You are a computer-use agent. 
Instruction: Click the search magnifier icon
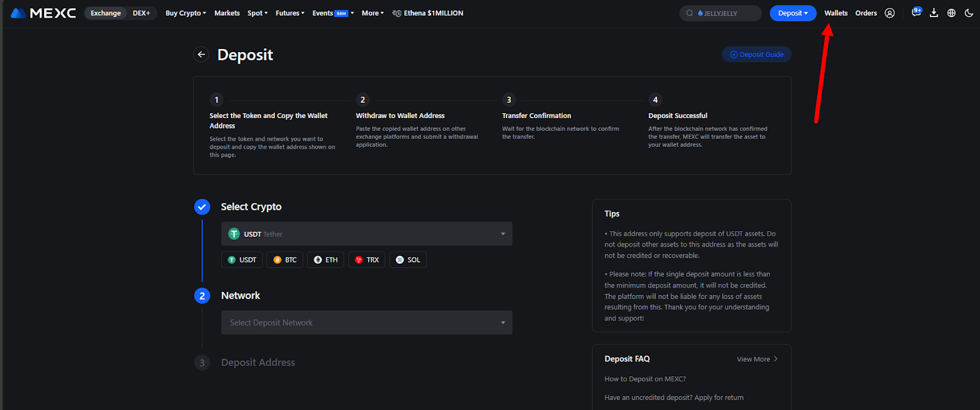(690, 13)
